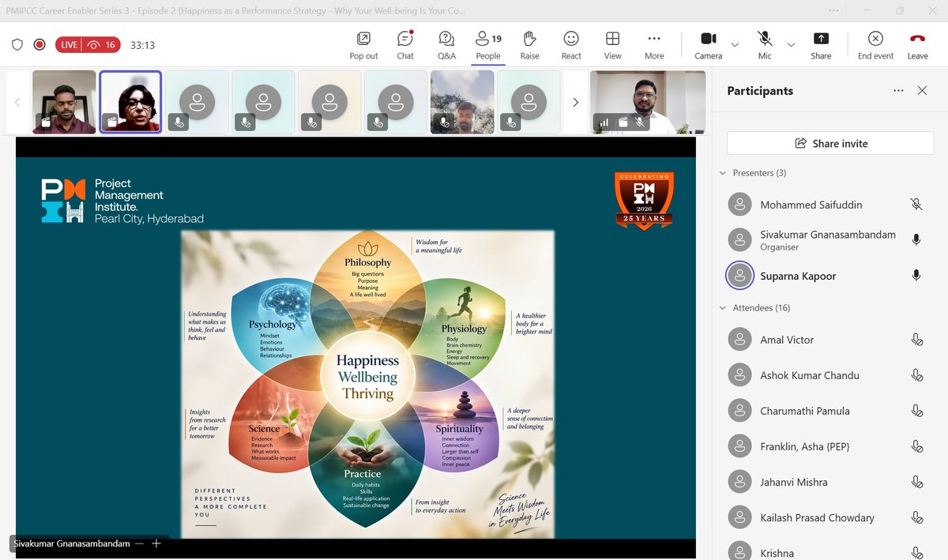This screenshot has height=560, width=948.
Task: Click End event
Action: coord(875,45)
